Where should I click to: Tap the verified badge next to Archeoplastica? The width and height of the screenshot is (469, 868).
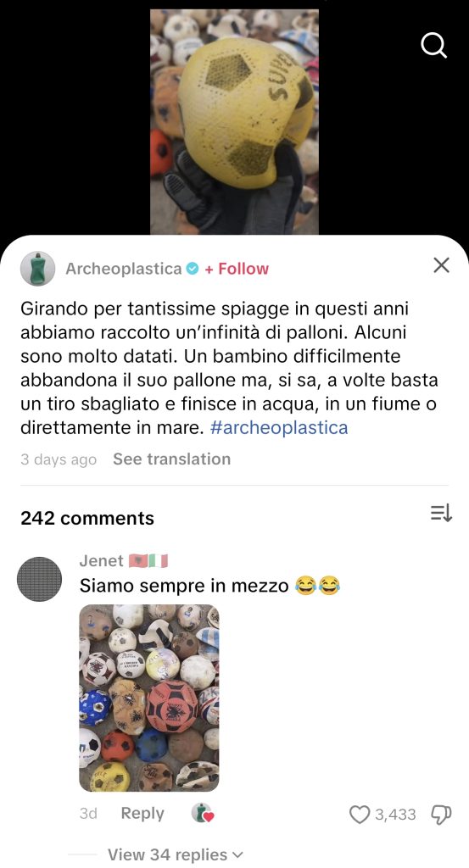coord(193,269)
